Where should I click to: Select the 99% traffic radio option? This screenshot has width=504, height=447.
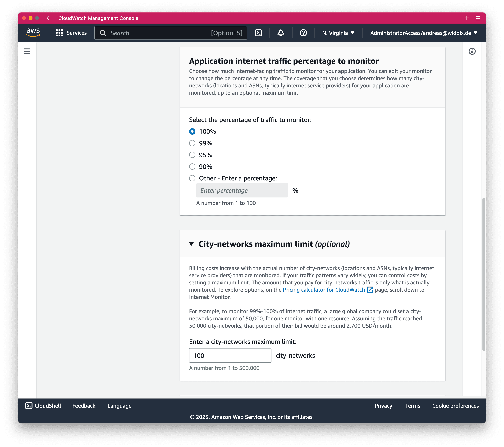[x=192, y=143]
